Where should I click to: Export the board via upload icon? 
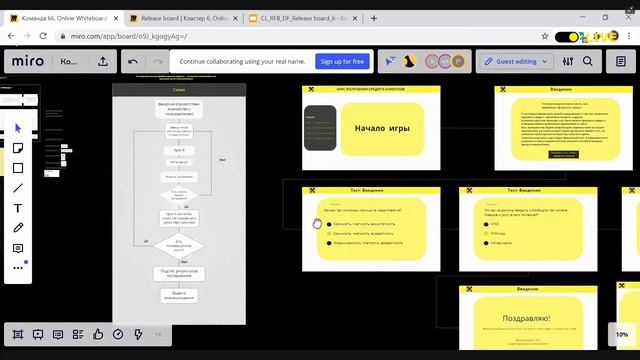(103, 61)
